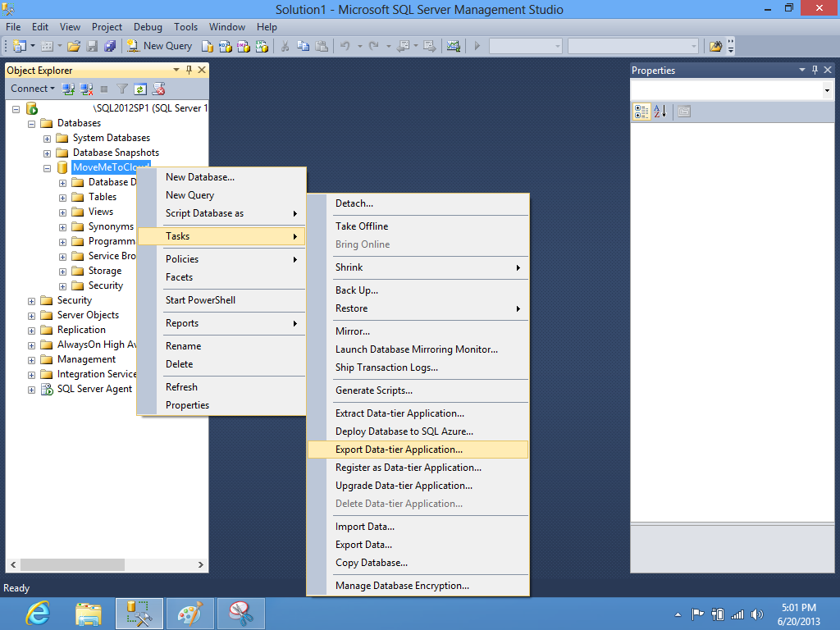
Task: Refresh Object Explorer using the toolbar icon
Action: (x=140, y=89)
